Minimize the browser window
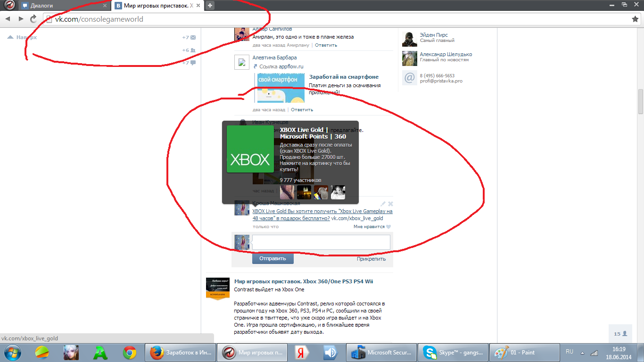644x362 pixels. 612,4
